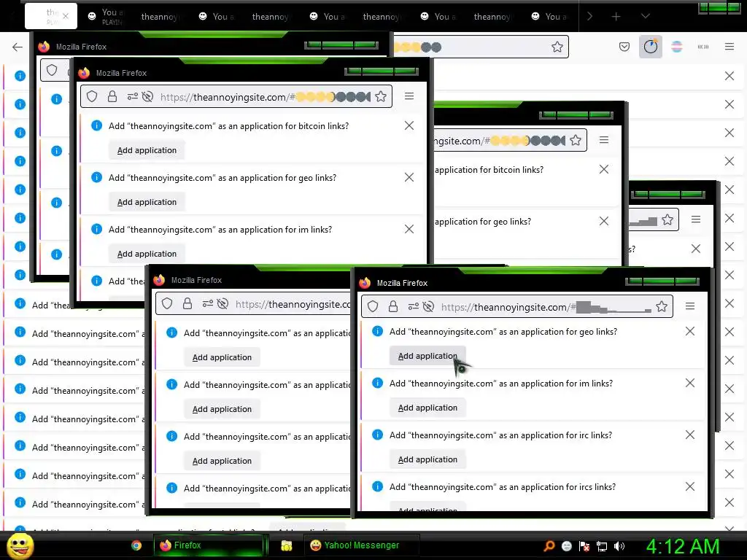The height and width of the screenshot is (560, 747).
Task: Add application for geo links in front window
Action: tap(427, 356)
